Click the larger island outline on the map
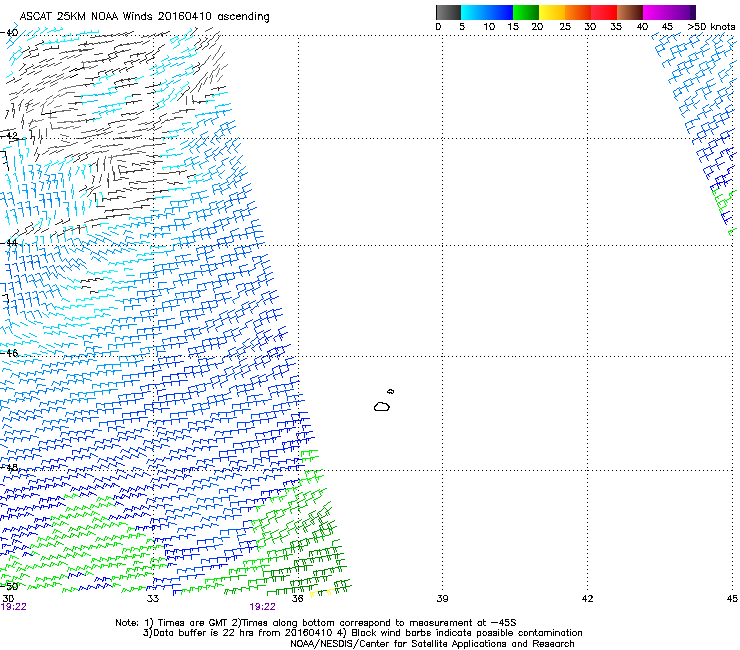This screenshot has width=740, height=650. (x=382, y=406)
